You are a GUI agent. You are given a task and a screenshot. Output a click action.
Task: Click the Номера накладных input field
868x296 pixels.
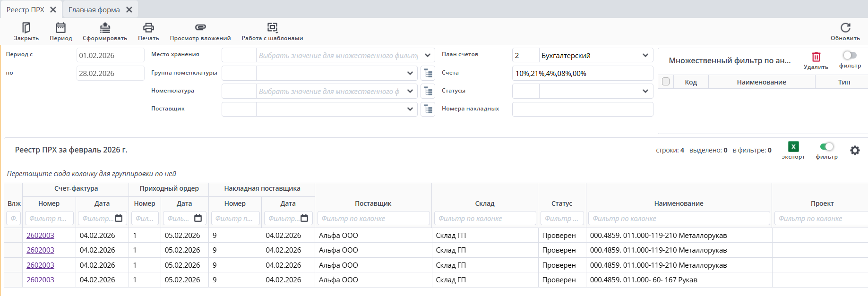tap(582, 109)
